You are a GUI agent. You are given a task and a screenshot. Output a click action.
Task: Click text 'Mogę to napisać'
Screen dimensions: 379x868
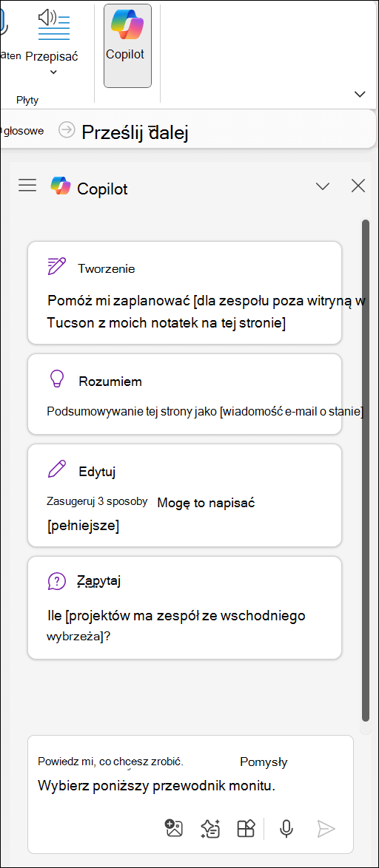click(x=206, y=503)
